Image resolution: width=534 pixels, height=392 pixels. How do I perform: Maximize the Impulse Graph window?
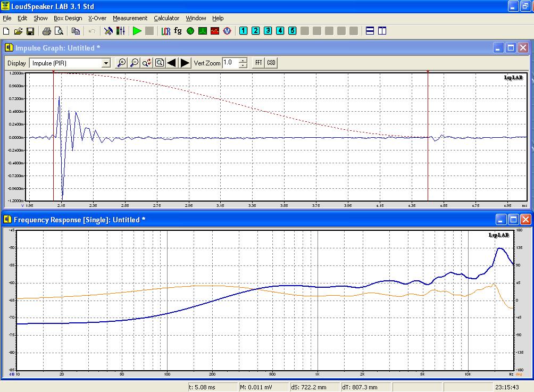click(x=511, y=48)
